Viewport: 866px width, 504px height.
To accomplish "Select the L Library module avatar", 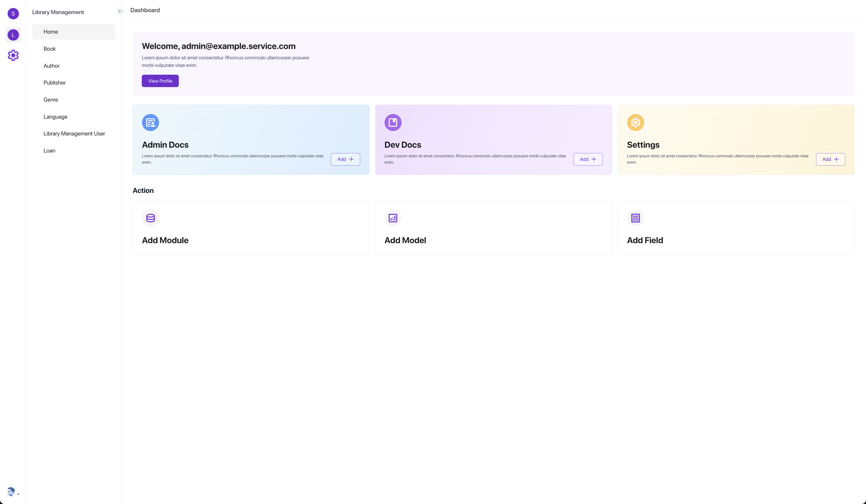I will tap(13, 35).
